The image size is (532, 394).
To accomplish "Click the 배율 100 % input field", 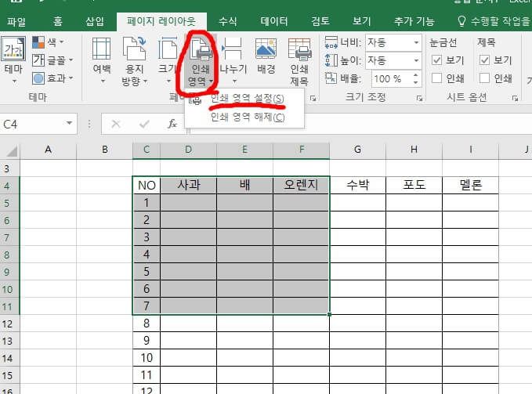I will tap(391, 78).
